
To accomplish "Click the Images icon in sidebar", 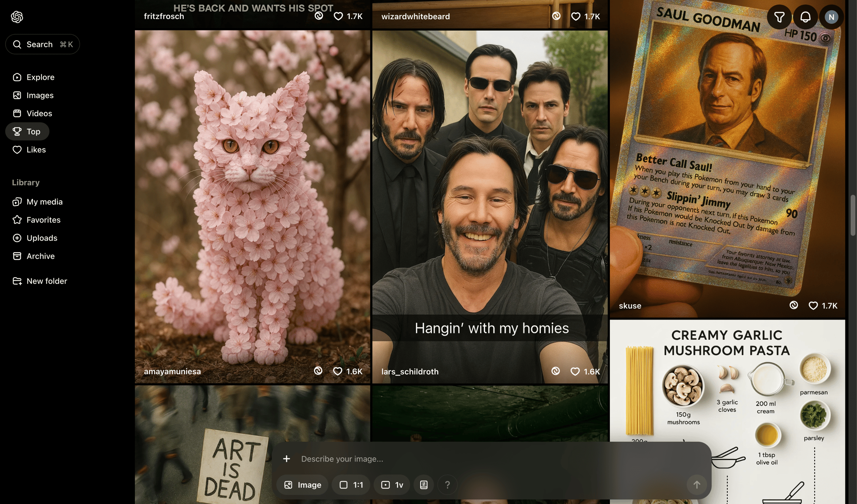I will [17, 95].
